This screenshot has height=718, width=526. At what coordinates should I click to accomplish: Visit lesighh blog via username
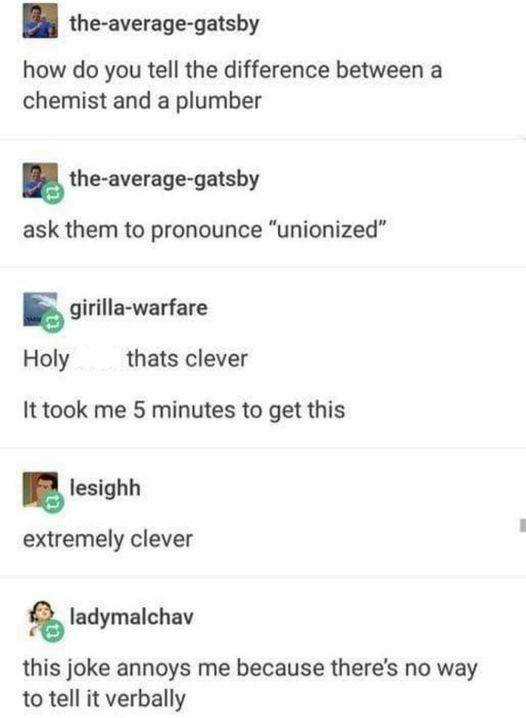[x=105, y=487]
